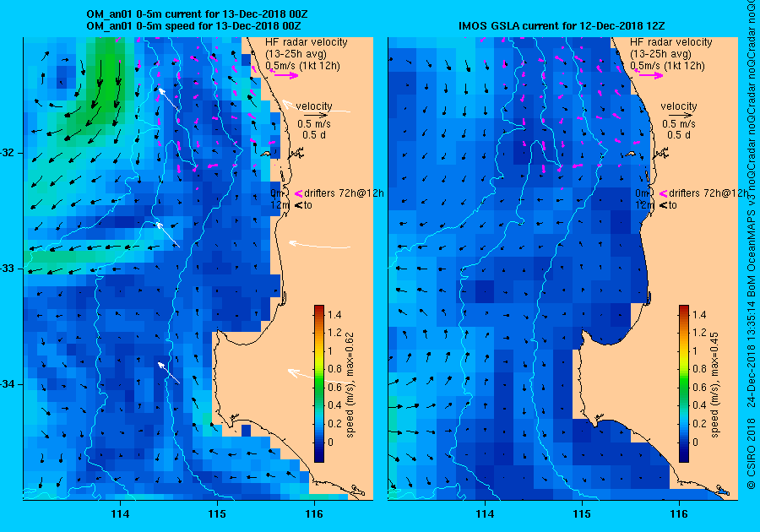The width and height of the screenshot is (760, 532).
Task: Click black '12m' arrowhead icon, right map
Action: pos(664,205)
